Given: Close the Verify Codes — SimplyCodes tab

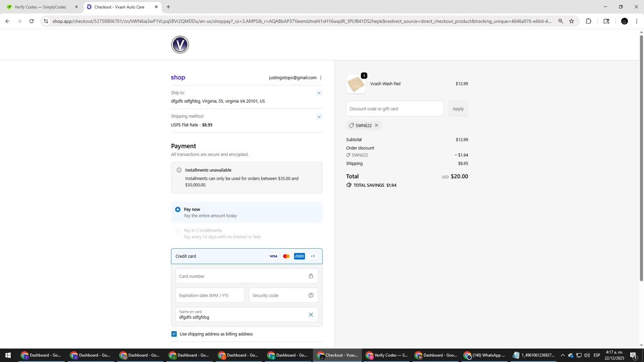Looking at the screenshot, I should click(x=76, y=7).
